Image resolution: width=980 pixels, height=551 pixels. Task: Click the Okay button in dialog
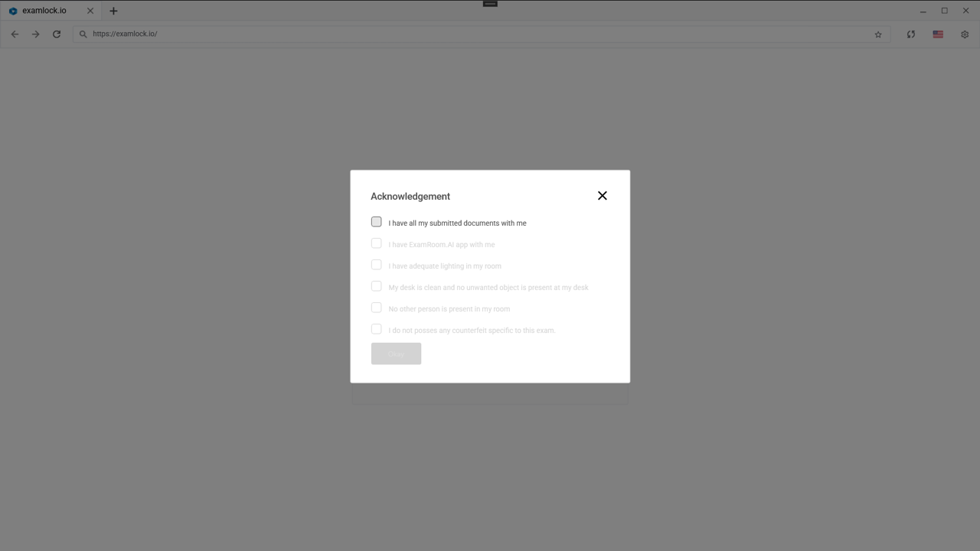click(x=396, y=354)
